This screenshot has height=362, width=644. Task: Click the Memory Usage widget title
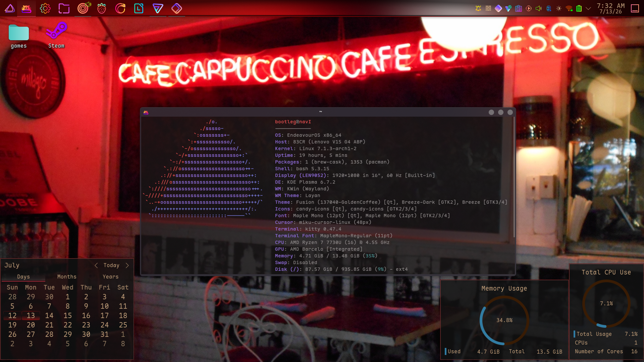[504, 289]
